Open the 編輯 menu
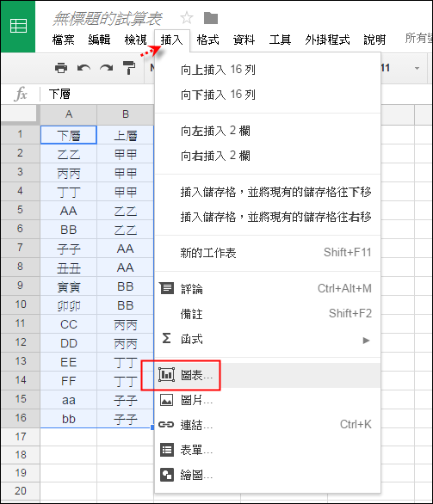This screenshot has width=433, height=504. click(x=99, y=40)
